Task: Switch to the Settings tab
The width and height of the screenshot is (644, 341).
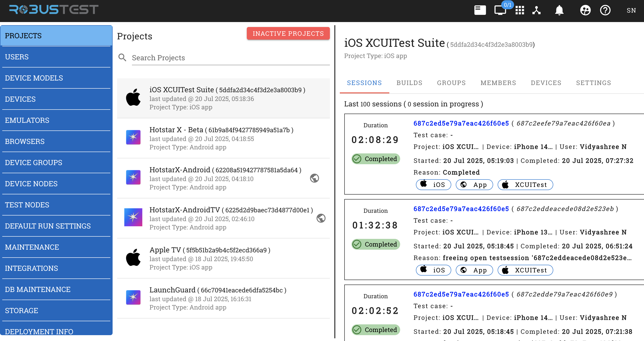Action: tap(594, 83)
